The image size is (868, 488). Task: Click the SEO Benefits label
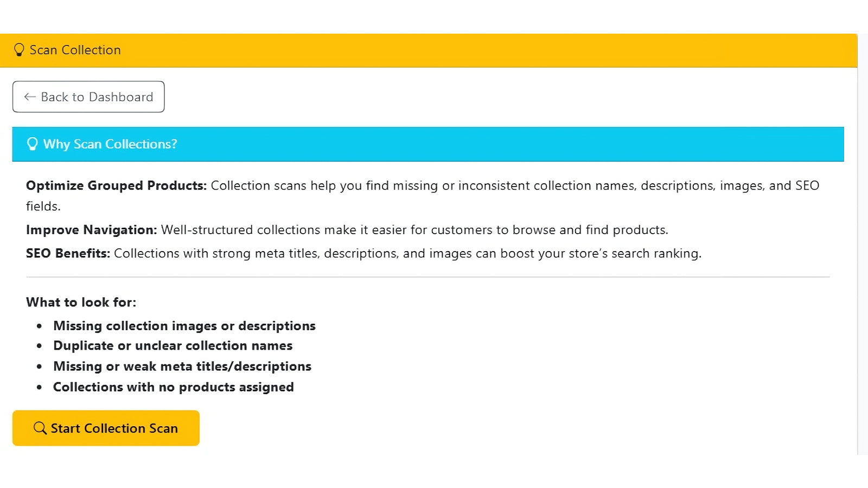coord(68,253)
